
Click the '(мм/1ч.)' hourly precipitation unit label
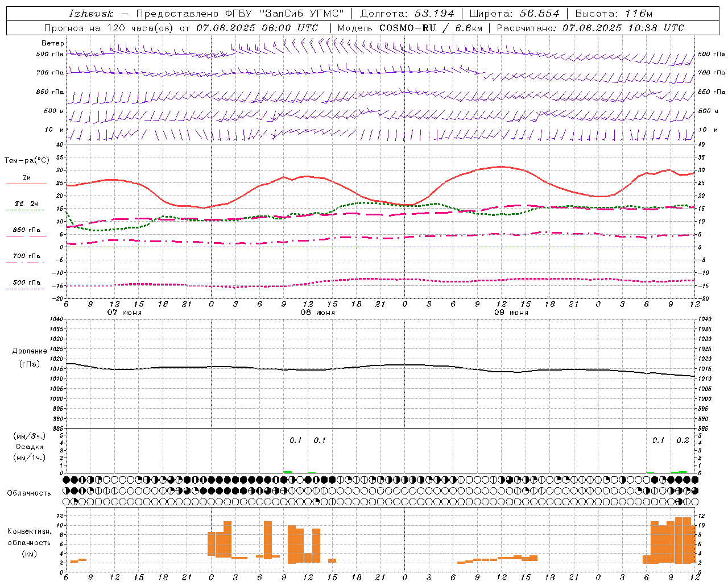click(x=30, y=458)
